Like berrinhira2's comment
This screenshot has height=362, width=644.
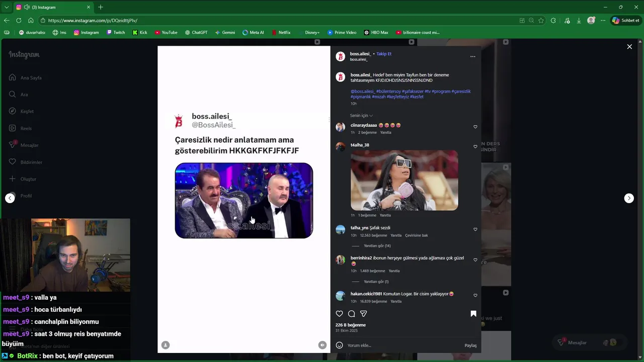(475, 260)
